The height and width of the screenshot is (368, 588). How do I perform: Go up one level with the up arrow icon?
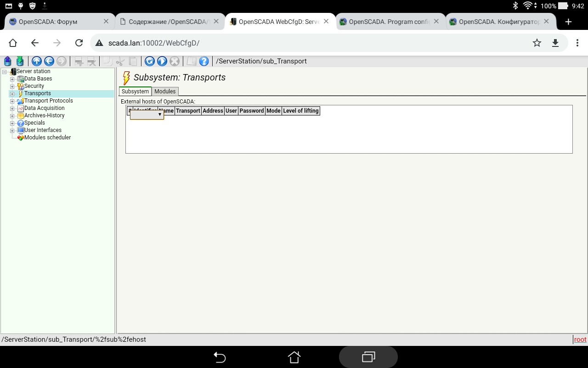pyautogui.click(x=37, y=61)
